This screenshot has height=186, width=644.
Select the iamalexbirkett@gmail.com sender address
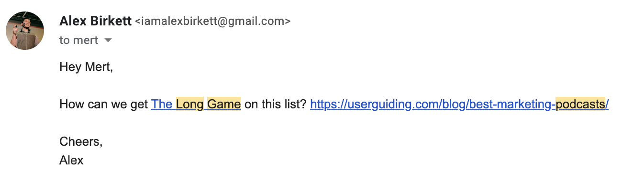coord(213,22)
